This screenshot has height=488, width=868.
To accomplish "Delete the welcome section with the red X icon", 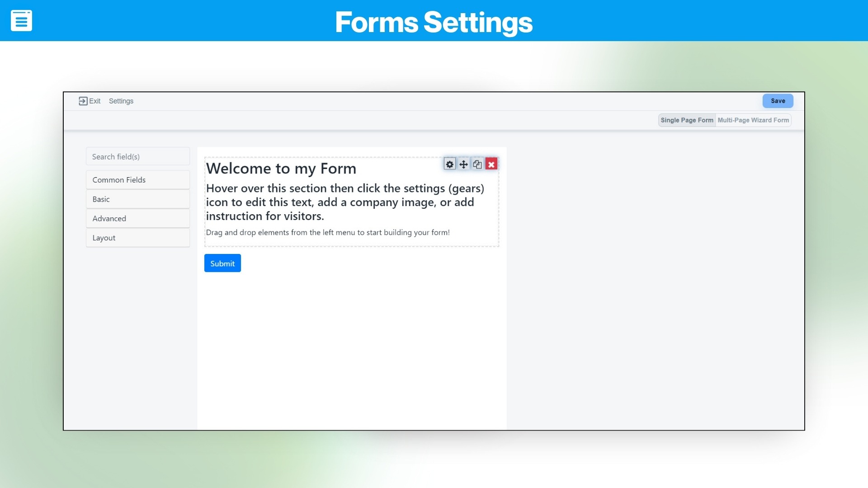I will point(491,164).
